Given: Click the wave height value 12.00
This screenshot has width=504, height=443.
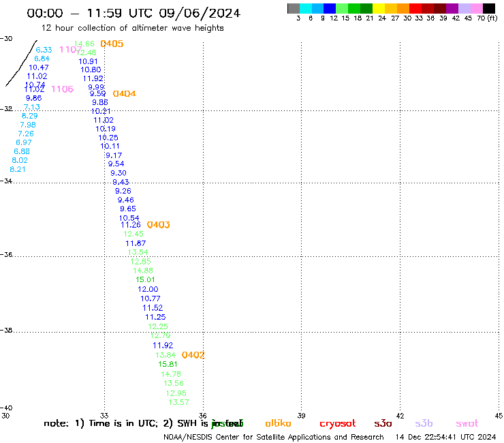Looking at the screenshot, I should click(148, 289).
